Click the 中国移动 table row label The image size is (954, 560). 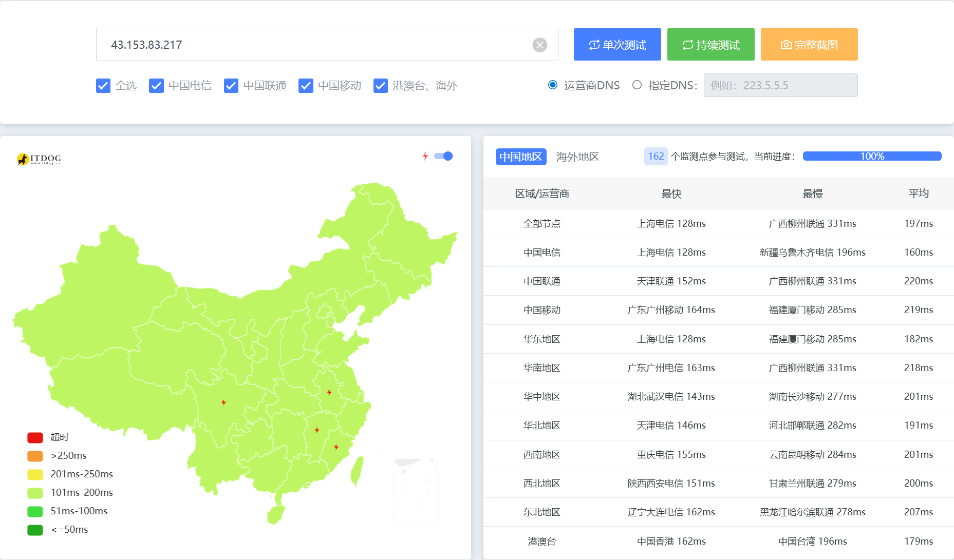click(542, 310)
